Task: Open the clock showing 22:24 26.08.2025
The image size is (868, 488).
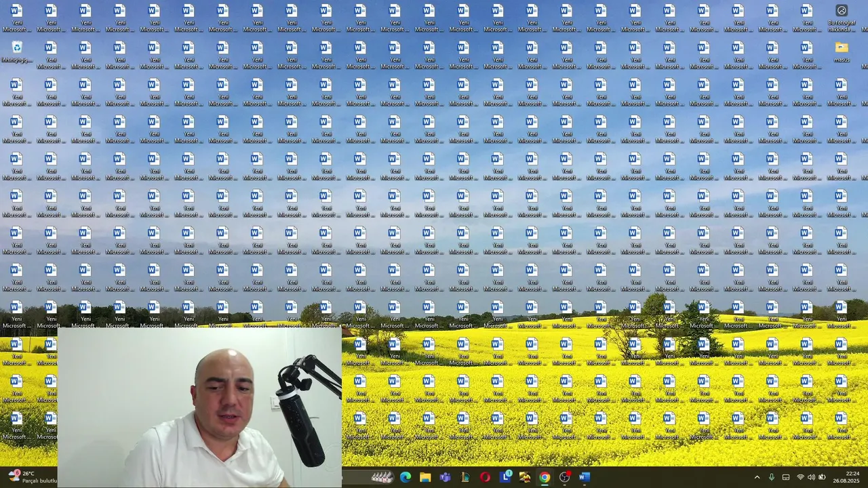Action: tap(848, 477)
